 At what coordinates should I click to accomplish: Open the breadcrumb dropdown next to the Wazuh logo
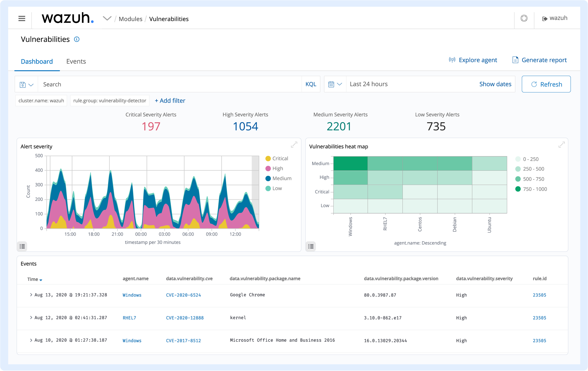tap(107, 18)
